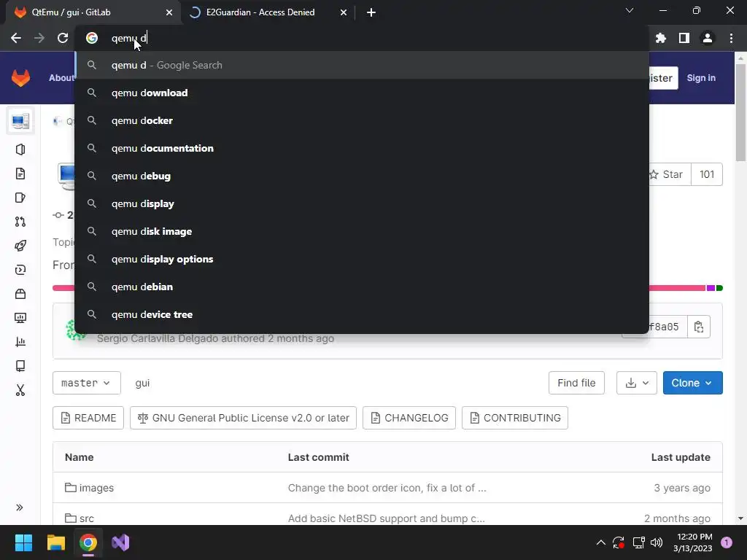Open Chrome tab search chevron
Image resolution: width=747 pixels, height=560 pixels.
pyautogui.click(x=630, y=10)
